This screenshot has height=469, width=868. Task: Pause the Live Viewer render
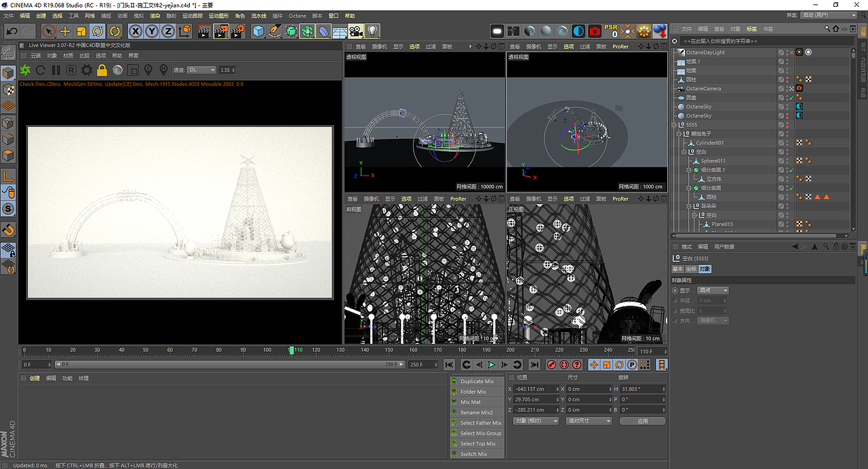pos(56,70)
